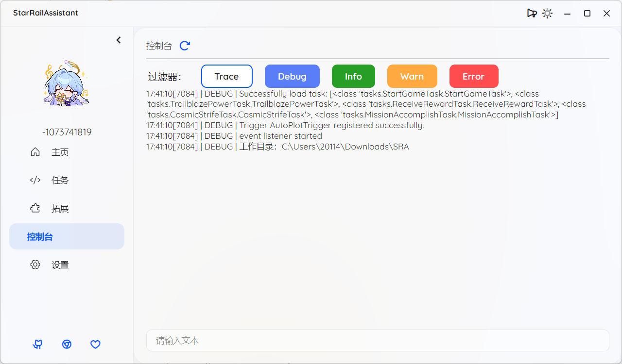Click the Error filter button
This screenshot has width=622, height=364.
[x=474, y=76]
